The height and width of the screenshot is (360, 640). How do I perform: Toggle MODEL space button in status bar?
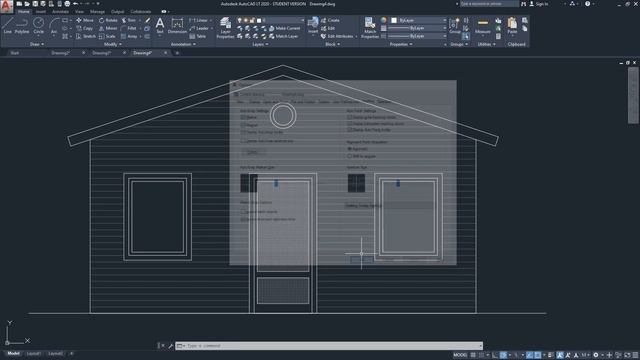click(x=460, y=355)
